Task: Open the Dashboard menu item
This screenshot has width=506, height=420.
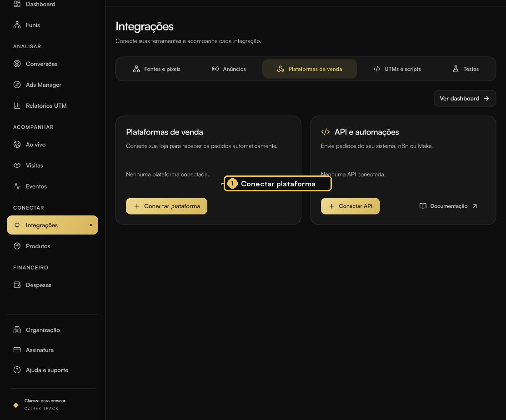Action: (x=52, y=4)
